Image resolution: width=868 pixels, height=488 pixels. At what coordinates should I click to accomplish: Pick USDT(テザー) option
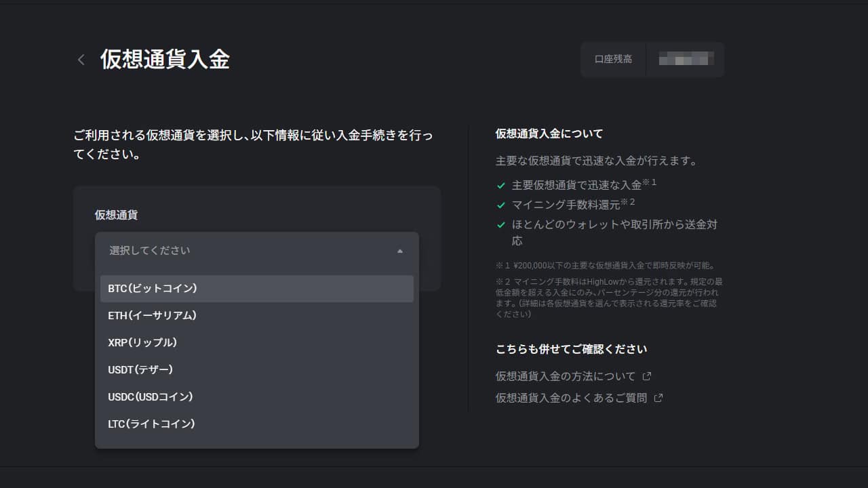click(257, 370)
